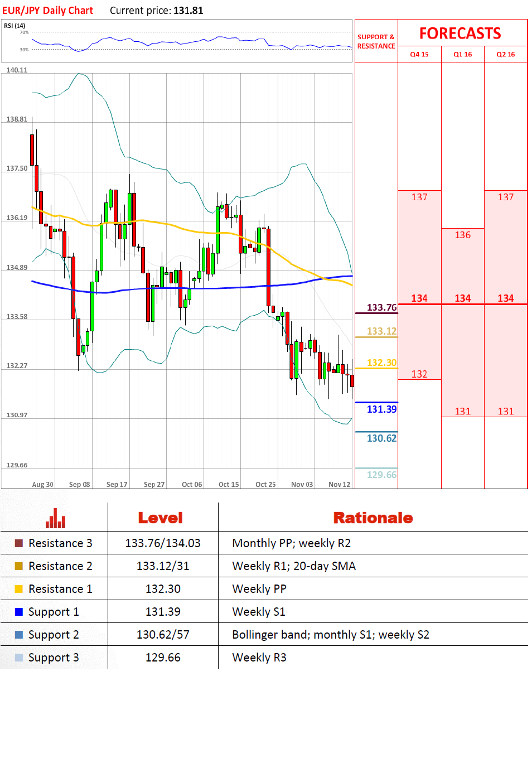The image size is (532, 763).
Task: Click the Sep 08 date axis label
Action: coord(80,485)
